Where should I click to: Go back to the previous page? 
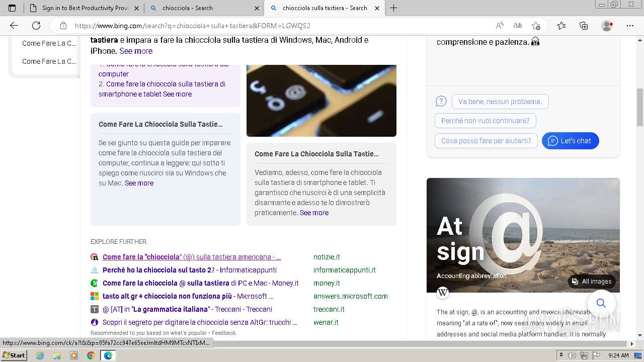click(14, 26)
